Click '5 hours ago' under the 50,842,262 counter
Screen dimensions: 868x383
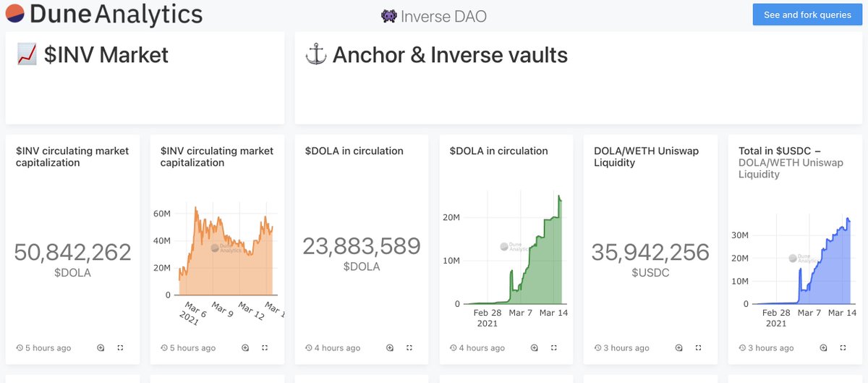43,348
